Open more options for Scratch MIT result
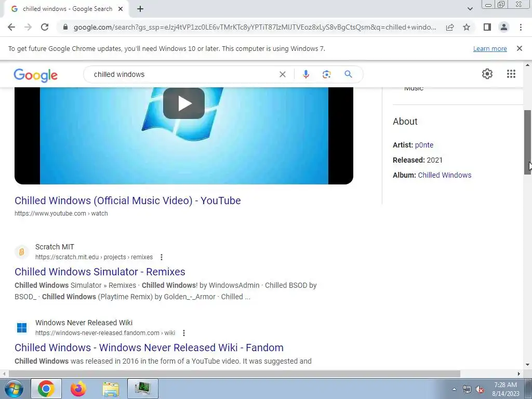 tap(162, 257)
